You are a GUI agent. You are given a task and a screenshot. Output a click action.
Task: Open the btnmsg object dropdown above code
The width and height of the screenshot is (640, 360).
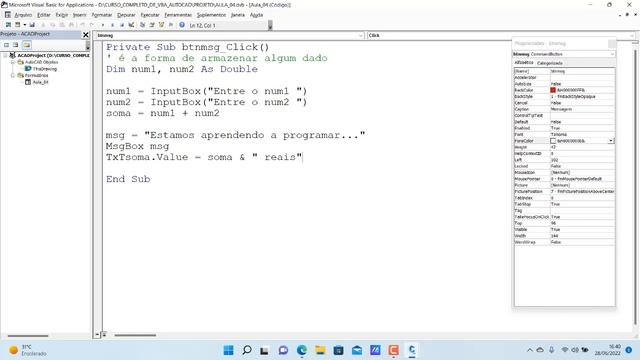(x=361, y=36)
